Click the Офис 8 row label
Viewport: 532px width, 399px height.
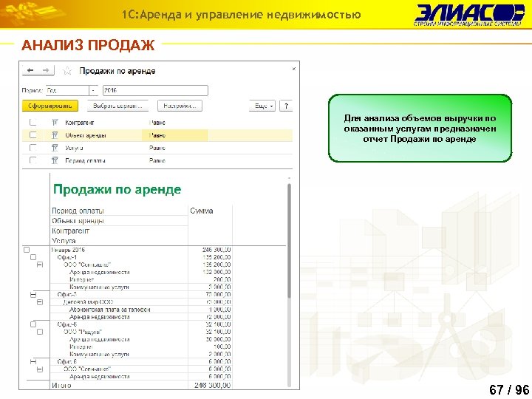click(x=66, y=361)
